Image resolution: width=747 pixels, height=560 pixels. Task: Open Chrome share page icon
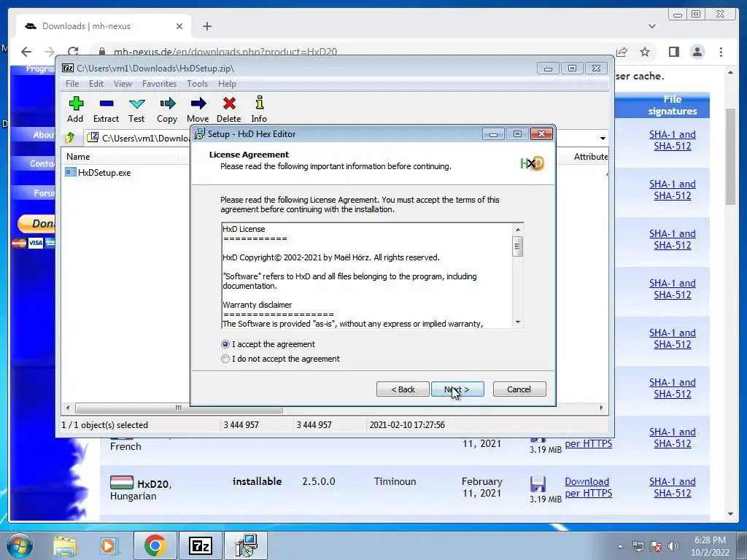[x=622, y=52]
